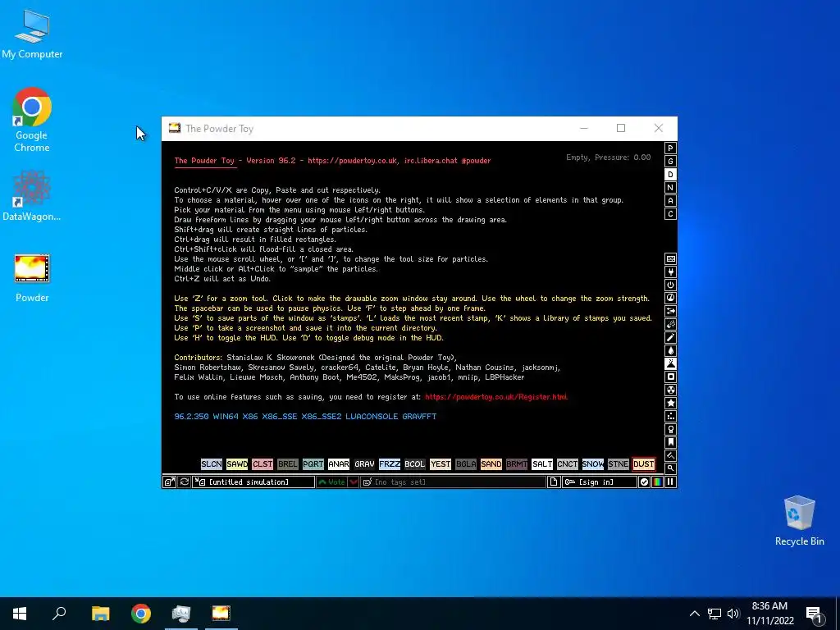
Task: Open the Recycle Bin icon
Action: click(x=799, y=521)
